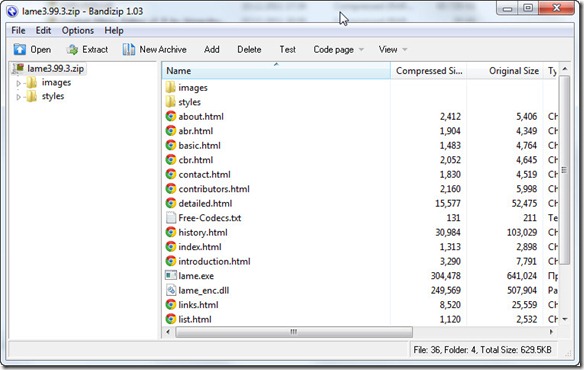Open the View dropdown

point(393,50)
